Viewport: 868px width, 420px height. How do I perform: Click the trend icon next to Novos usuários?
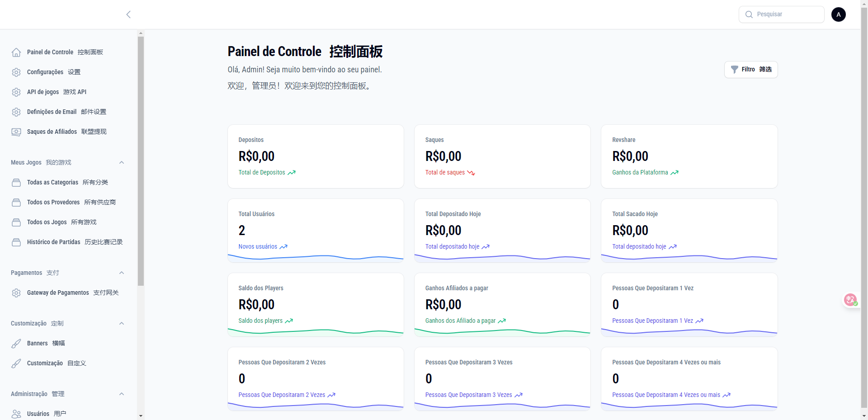click(283, 247)
